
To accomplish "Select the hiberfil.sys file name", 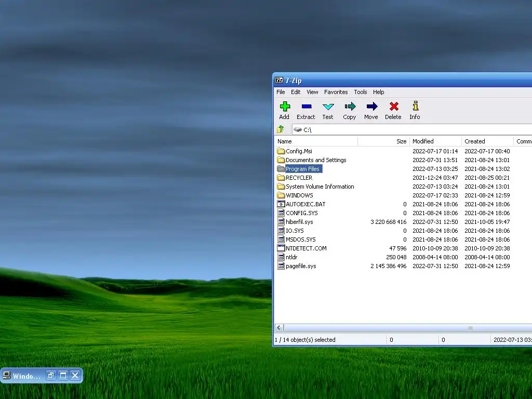I will click(299, 222).
